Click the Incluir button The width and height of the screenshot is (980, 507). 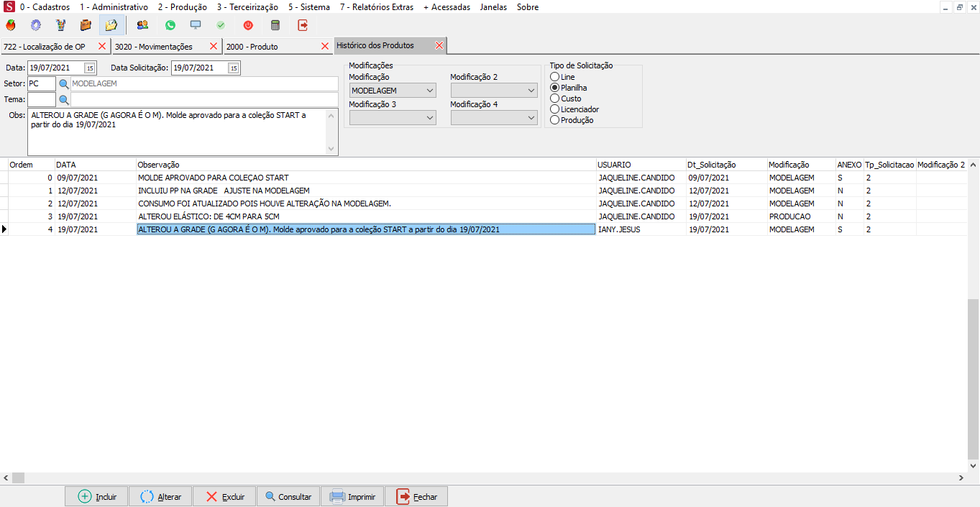tap(96, 497)
